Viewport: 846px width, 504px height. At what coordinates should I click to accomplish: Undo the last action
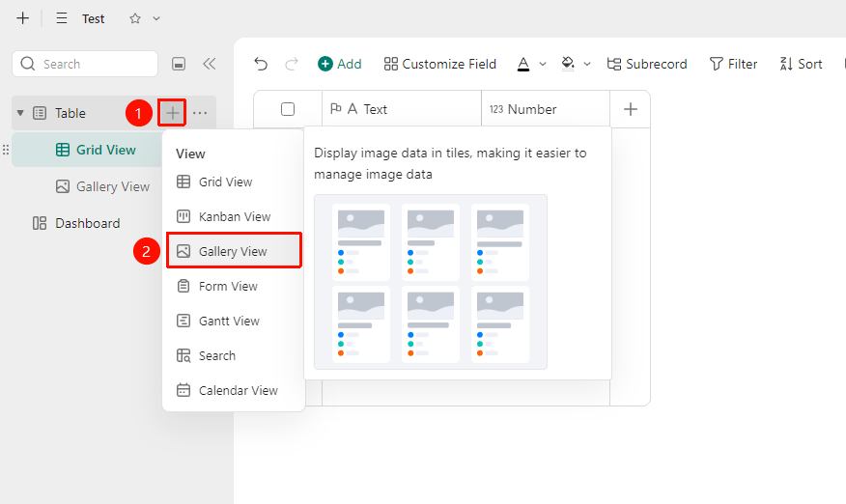click(x=261, y=64)
